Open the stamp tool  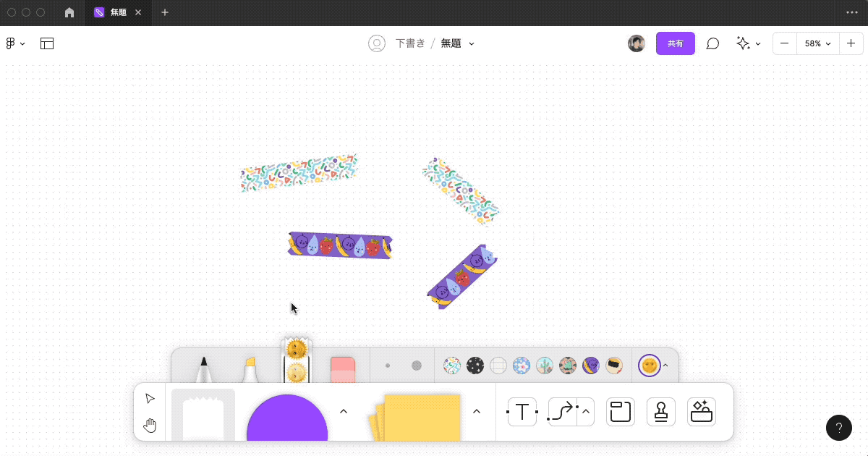(x=660, y=411)
